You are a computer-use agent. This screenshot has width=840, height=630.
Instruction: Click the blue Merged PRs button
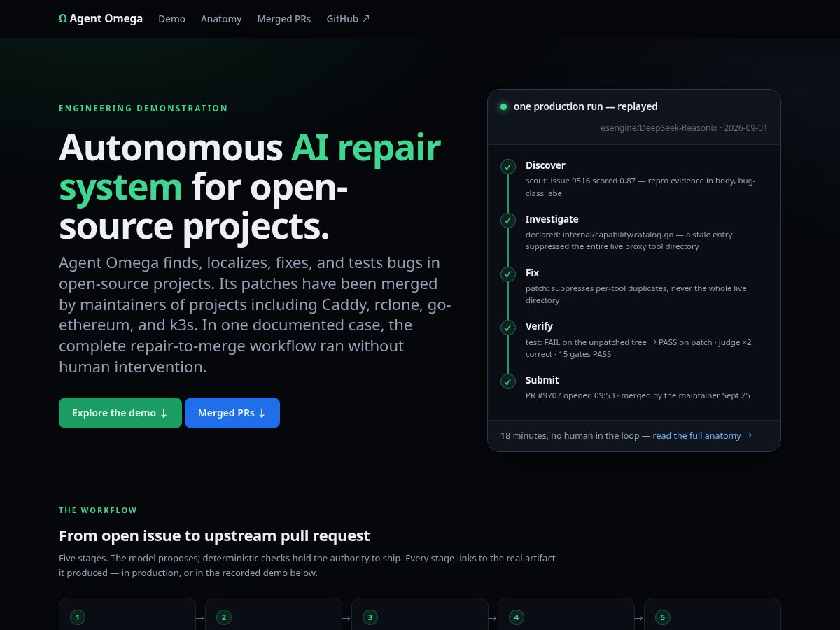(232, 413)
